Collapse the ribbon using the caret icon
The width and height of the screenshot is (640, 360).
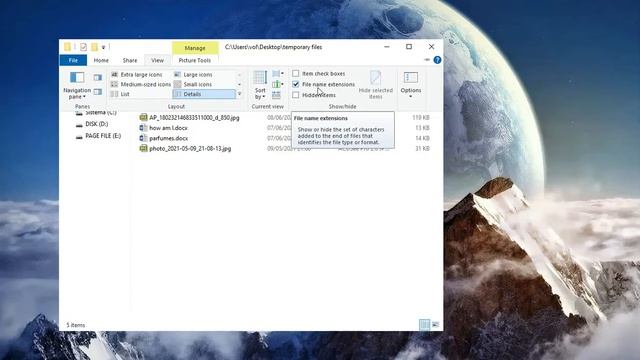(427, 60)
